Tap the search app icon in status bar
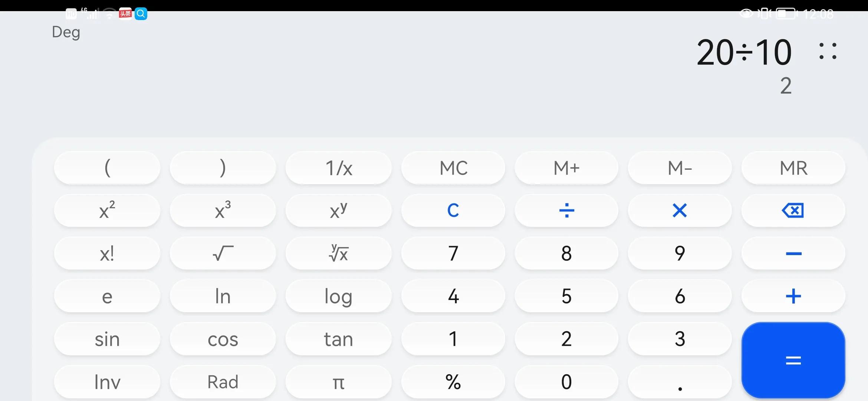868x401 pixels. point(141,14)
